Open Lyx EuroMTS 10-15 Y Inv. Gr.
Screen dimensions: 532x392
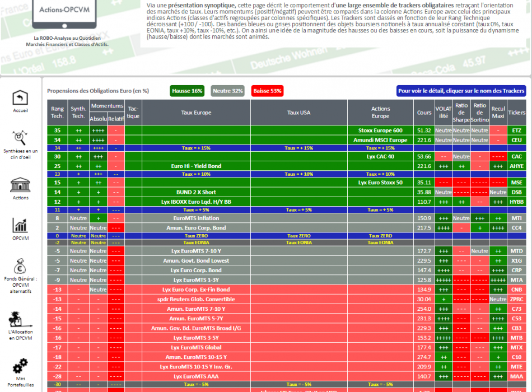coord(196,367)
